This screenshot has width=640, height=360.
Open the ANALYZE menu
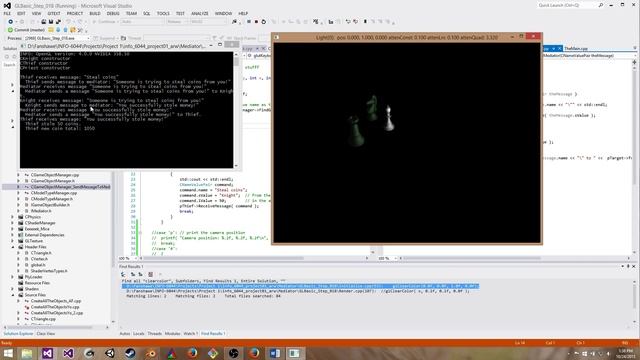click(x=200, y=13)
